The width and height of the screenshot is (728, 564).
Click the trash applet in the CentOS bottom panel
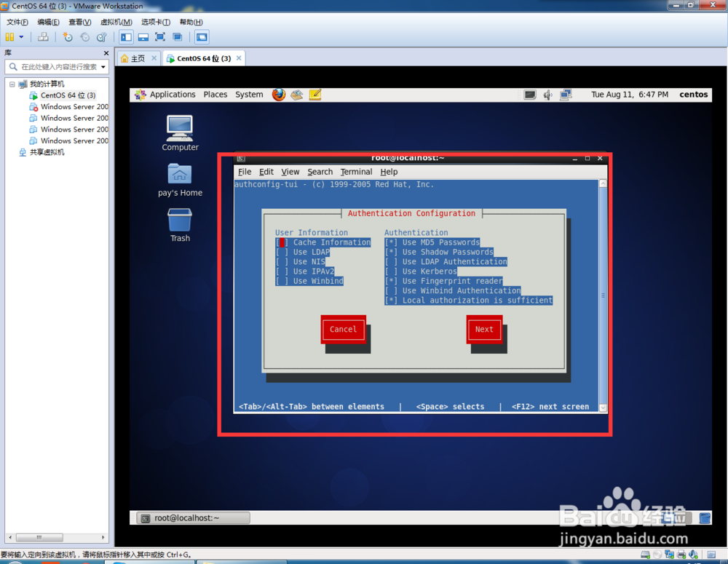click(x=705, y=518)
